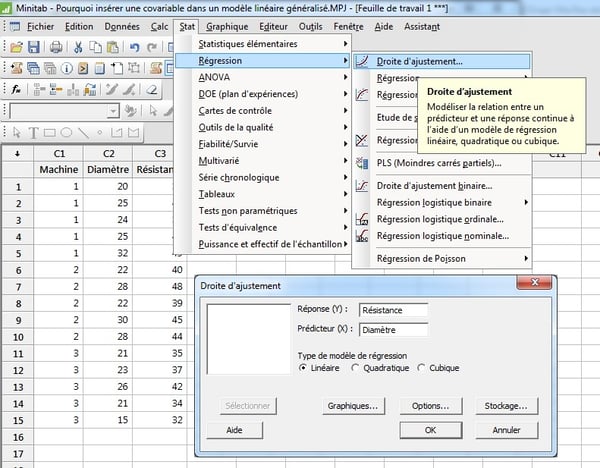Click the Stockage... button
The image size is (600, 468).
[x=499, y=406]
